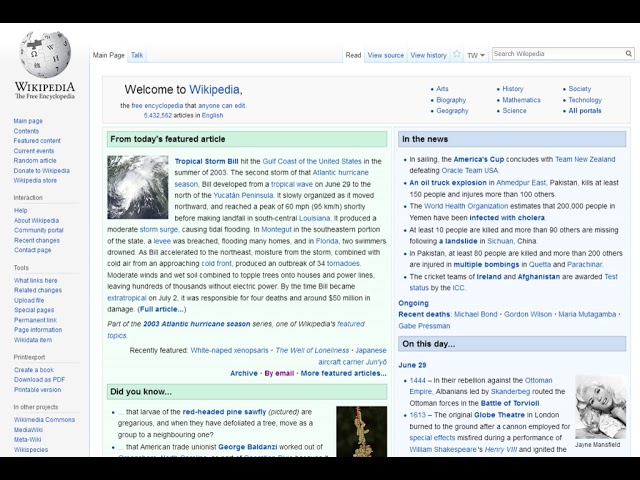
Task: Click the Full article... link
Action: [161, 309]
